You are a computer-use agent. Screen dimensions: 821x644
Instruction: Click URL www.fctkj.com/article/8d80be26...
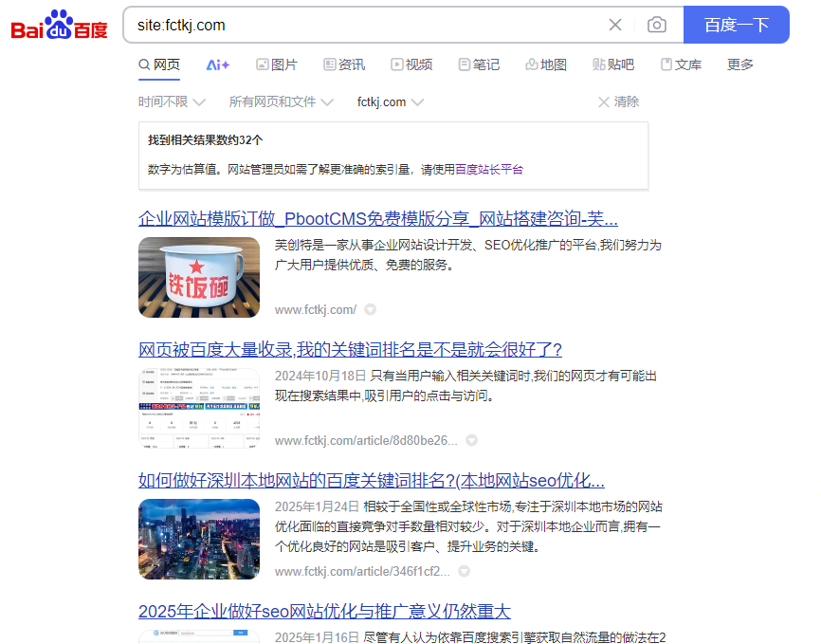click(366, 441)
